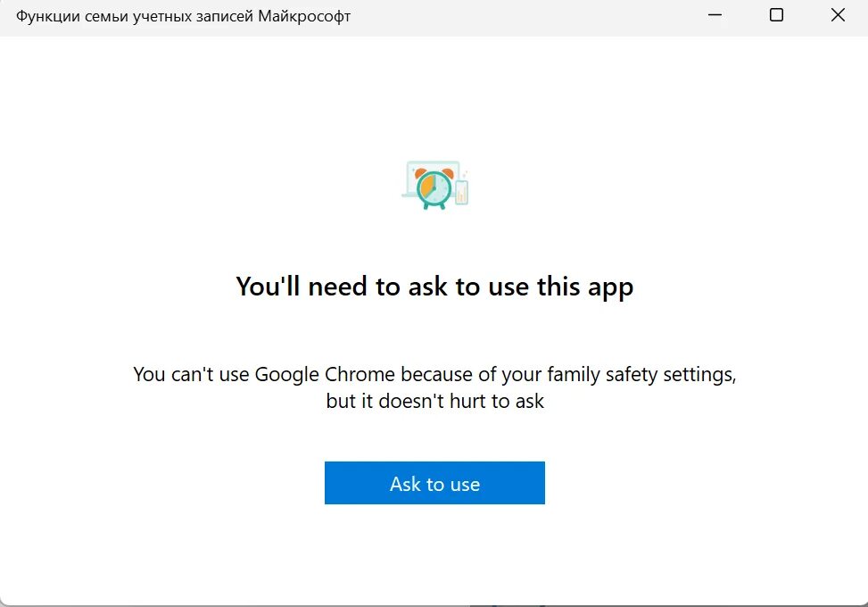The image size is (868, 607).
Task: Click the phone graphic beside the clock
Action: click(x=461, y=192)
